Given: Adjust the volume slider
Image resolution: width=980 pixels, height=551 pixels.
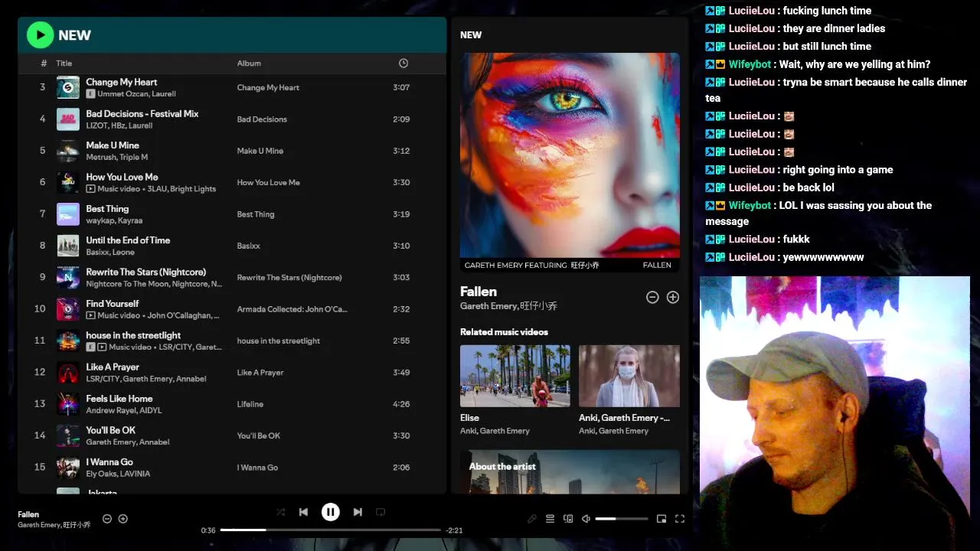Looking at the screenshot, I should click(x=622, y=519).
